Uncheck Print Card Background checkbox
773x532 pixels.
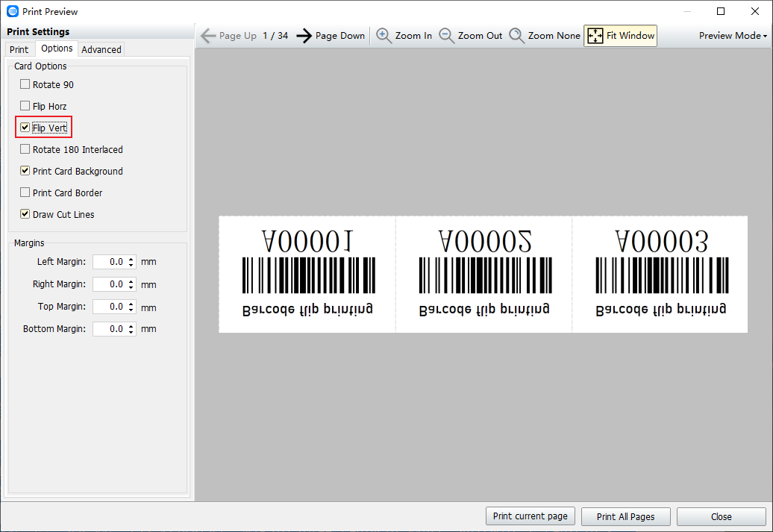pyautogui.click(x=25, y=171)
